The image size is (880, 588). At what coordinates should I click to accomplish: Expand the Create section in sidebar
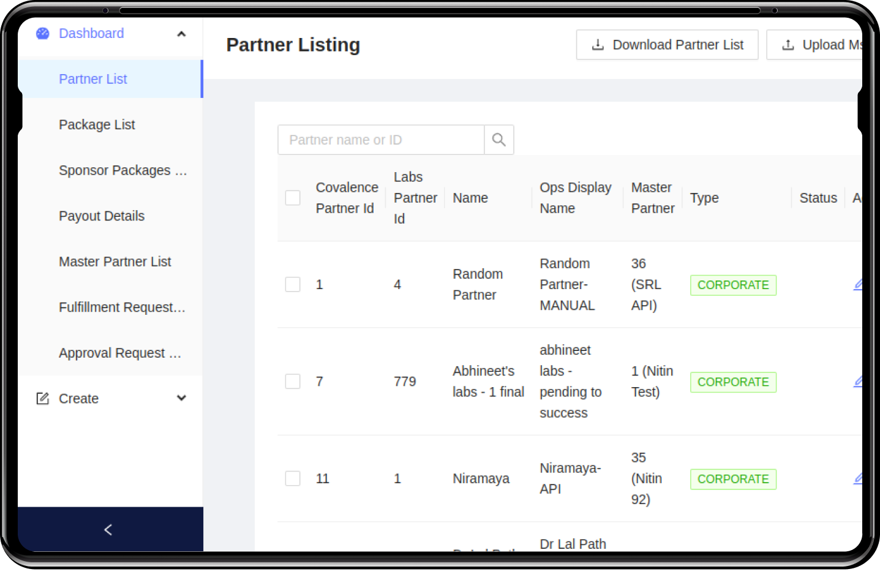[181, 398]
